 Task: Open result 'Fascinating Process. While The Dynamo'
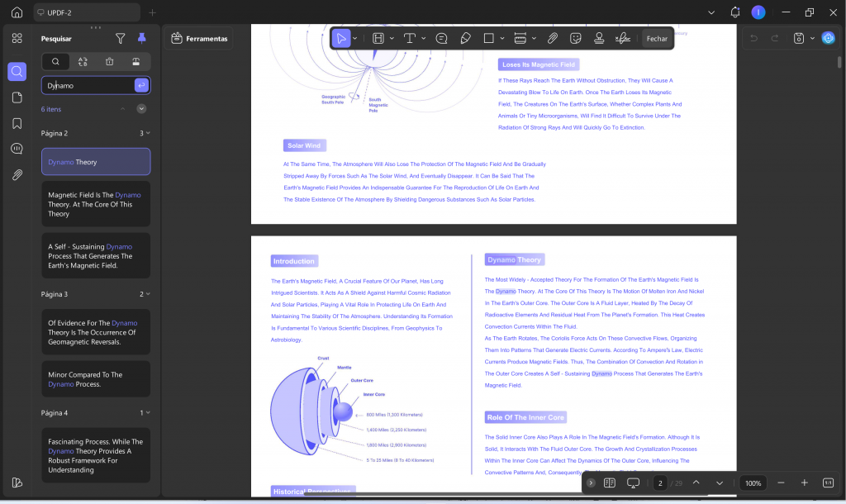(96, 455)
